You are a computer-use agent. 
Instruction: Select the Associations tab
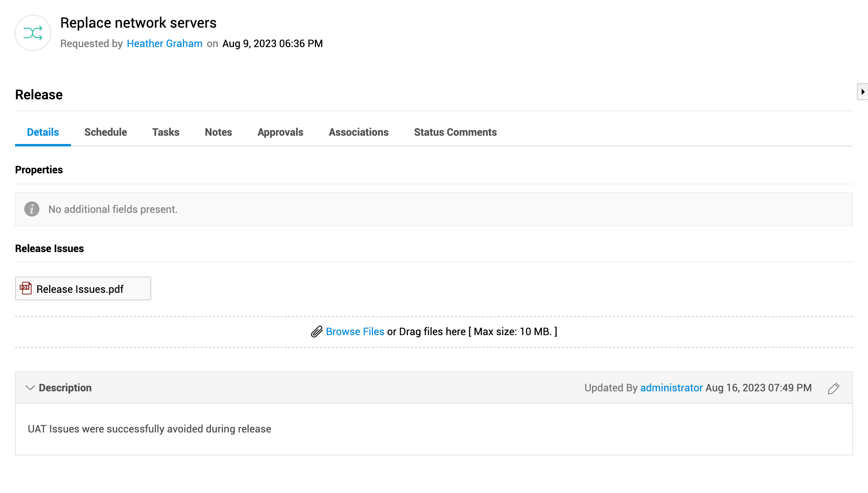(x=359, y=132)
